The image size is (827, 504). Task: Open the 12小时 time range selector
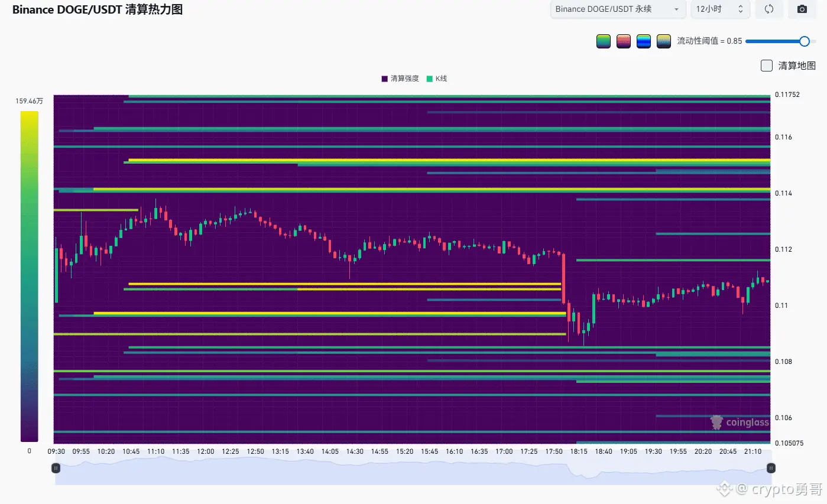click(721, 9)
